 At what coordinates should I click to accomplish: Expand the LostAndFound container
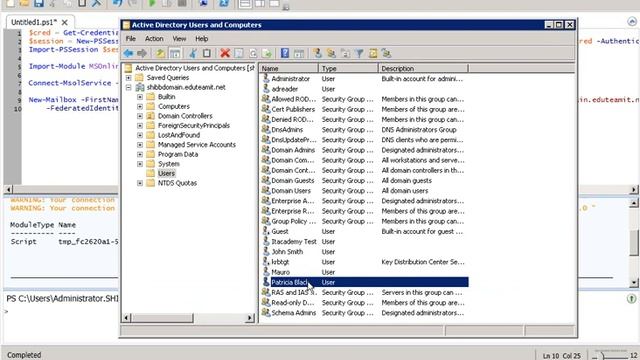pos(140,135)
